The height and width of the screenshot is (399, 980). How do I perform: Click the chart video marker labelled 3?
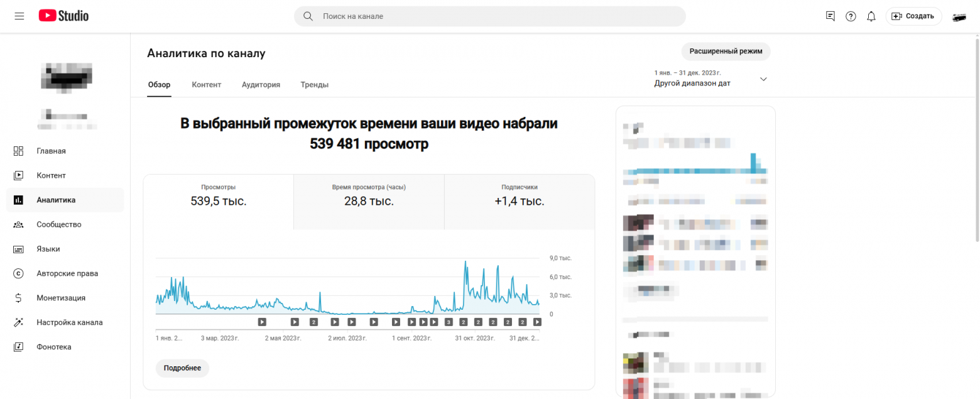[x=449, y=322]
